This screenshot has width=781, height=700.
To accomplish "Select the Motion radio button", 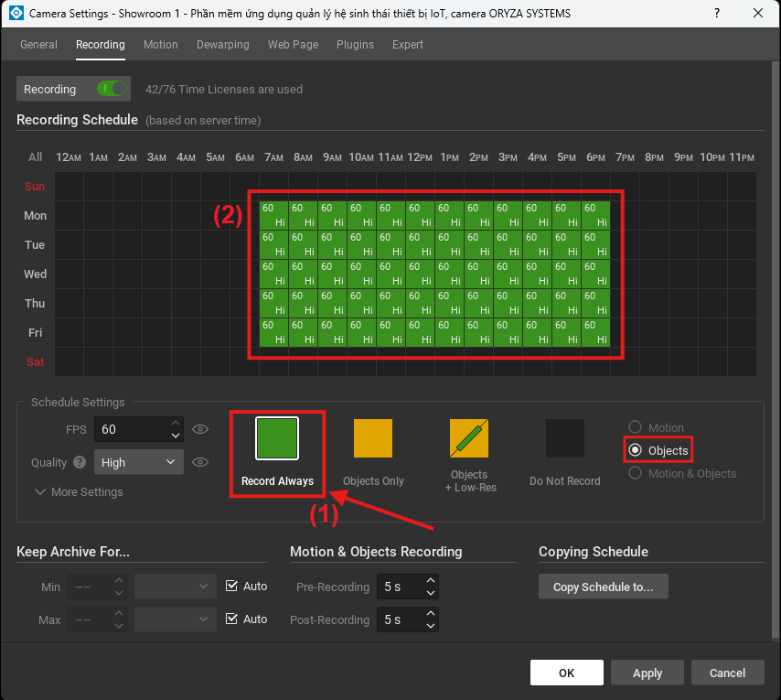I will tap(635, 427).
